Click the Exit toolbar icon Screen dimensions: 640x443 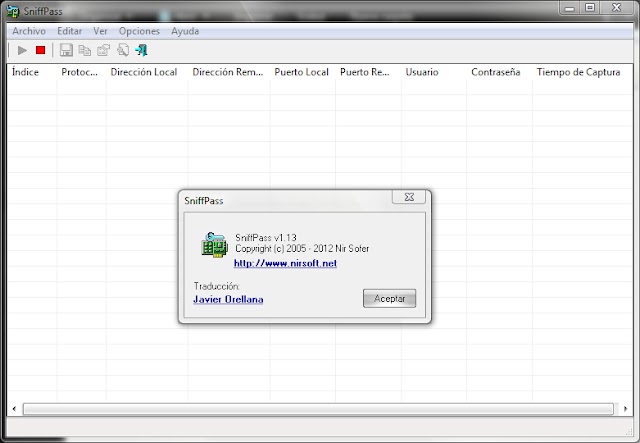(x=142, y=50)
